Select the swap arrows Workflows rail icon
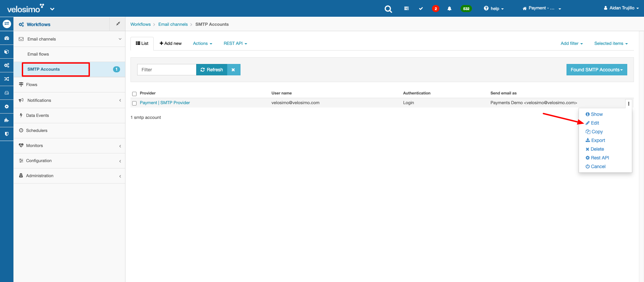644x282 pixels. pyautogui.click(x=7, y=24)
